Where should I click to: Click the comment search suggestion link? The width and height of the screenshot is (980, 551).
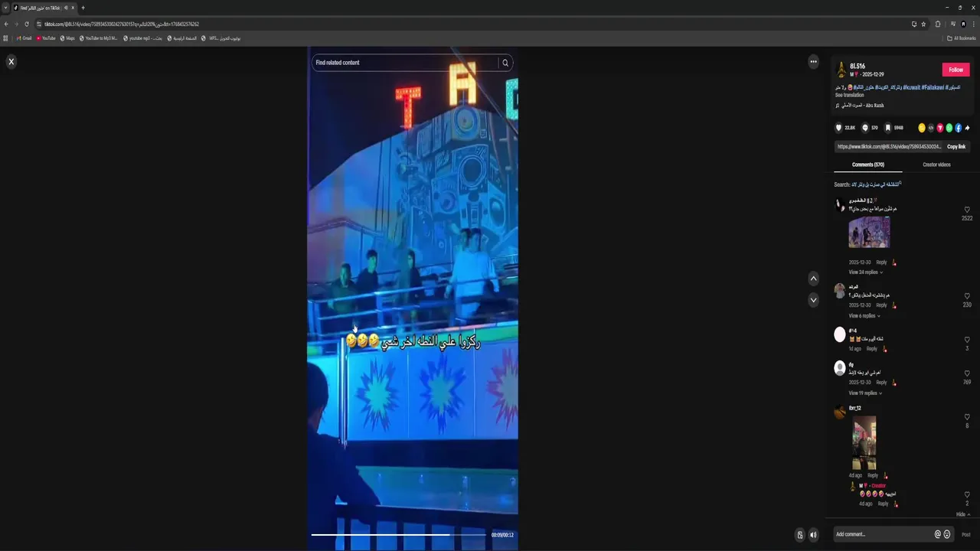tap(877, 184)
